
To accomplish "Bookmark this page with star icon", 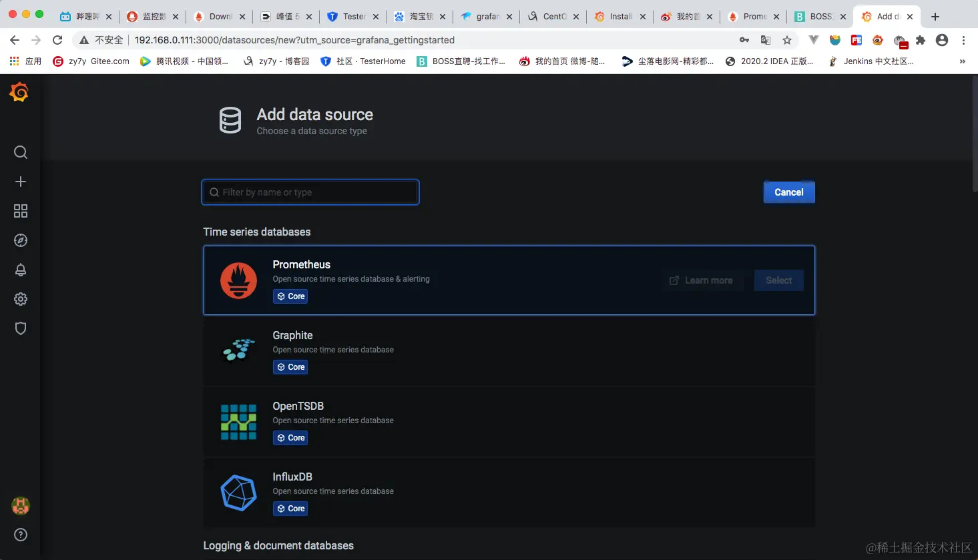I will click(787, 40).
